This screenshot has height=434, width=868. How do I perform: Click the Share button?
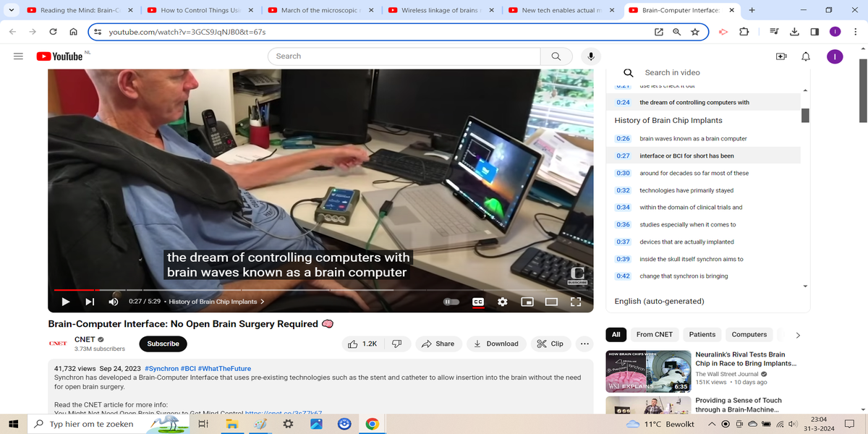(438, 344)
